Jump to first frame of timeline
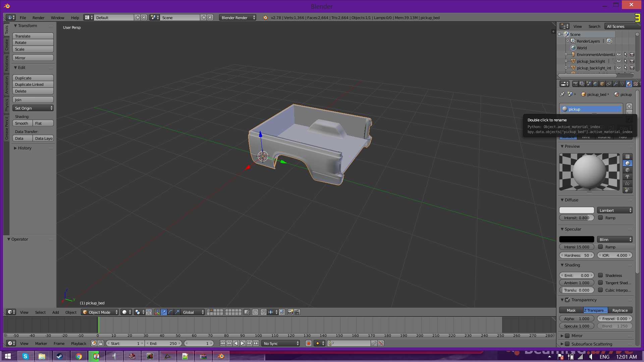Screen dimensions: 644x362 coord(222,343)
